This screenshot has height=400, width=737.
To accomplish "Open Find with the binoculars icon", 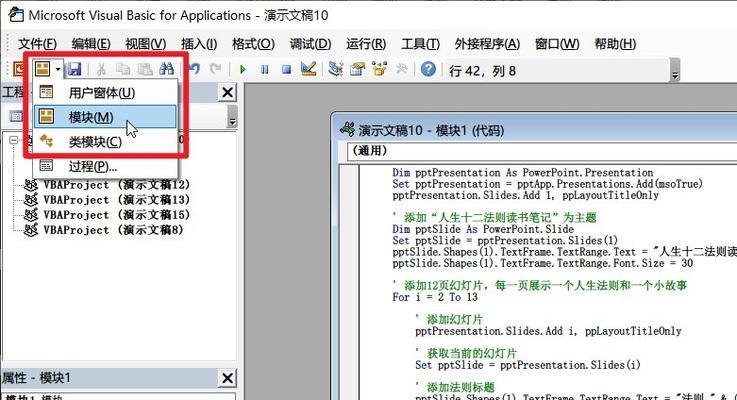I will click(166, 69).
